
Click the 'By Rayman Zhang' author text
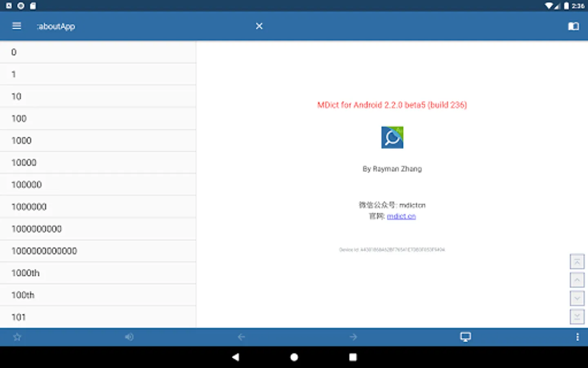point(392,169)
